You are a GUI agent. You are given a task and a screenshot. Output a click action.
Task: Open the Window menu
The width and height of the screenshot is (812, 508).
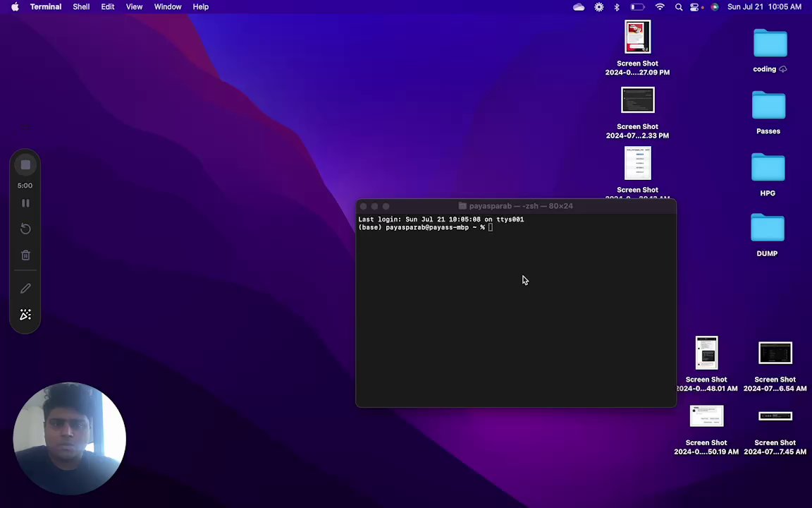click(168, 7)
